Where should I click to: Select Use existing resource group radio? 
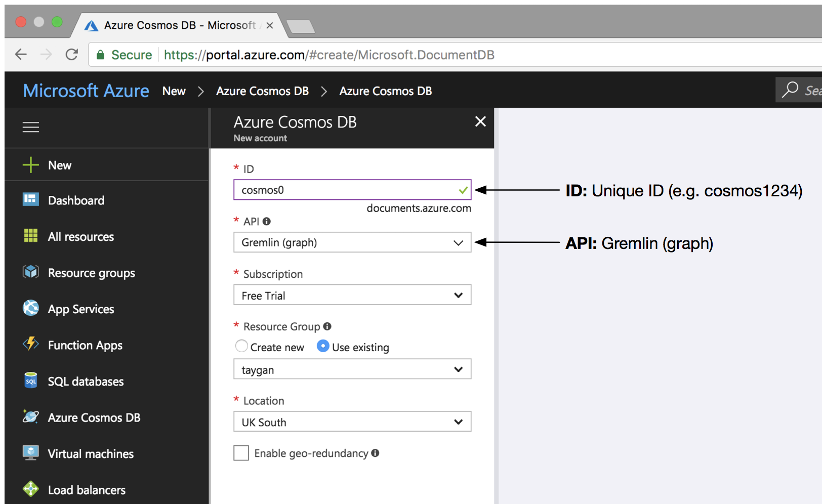pos(323,346)
